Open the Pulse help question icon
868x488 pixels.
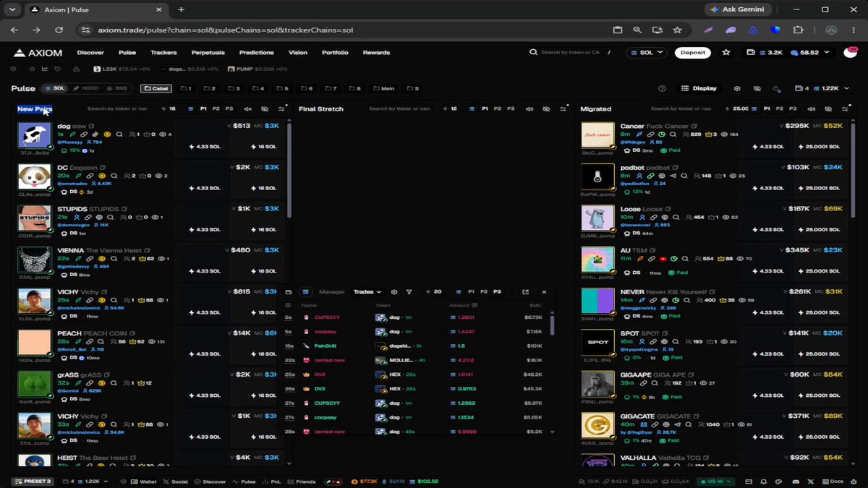click(662, 88)
